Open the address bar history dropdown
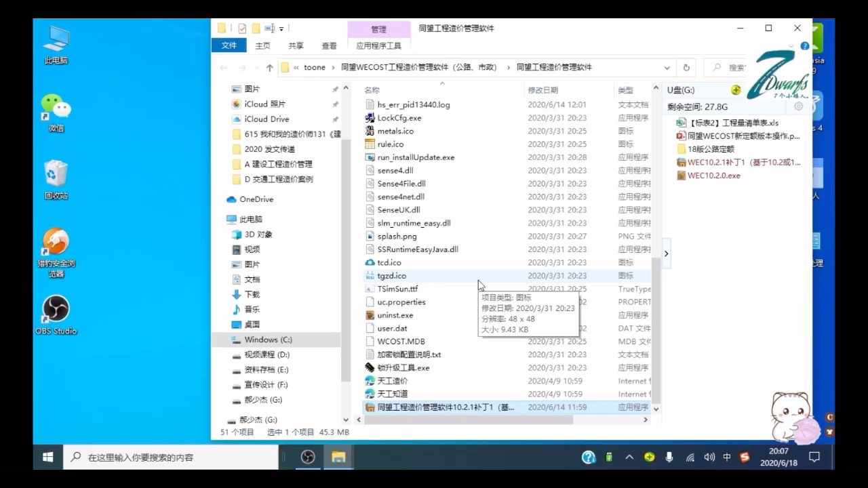868x488 pixels. tap(667, 67)
